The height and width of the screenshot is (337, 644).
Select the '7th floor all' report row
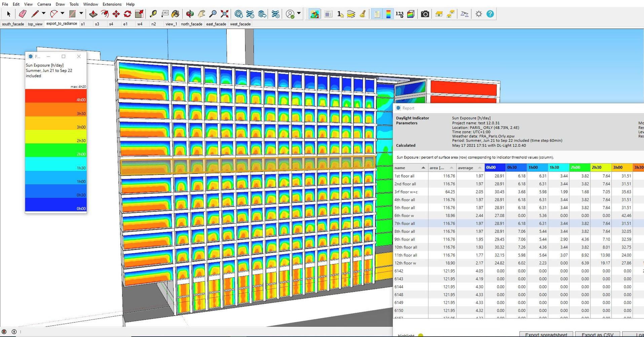coord(519,223)
